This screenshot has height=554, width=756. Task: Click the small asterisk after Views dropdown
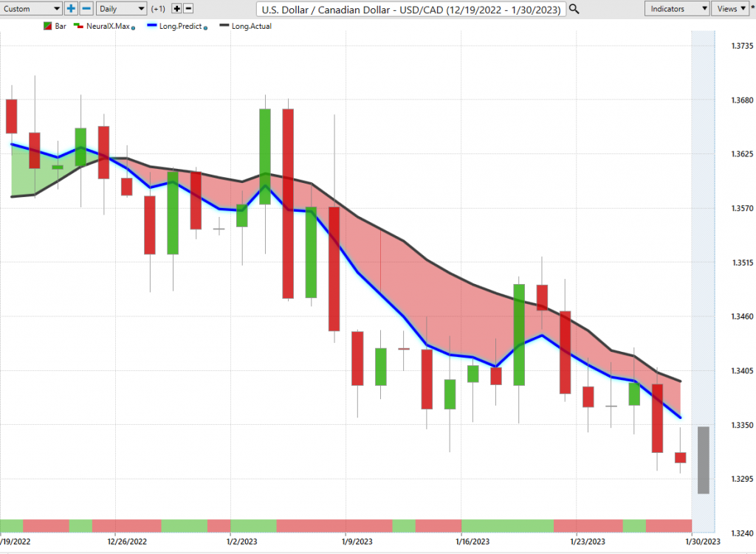coord(752,8)
